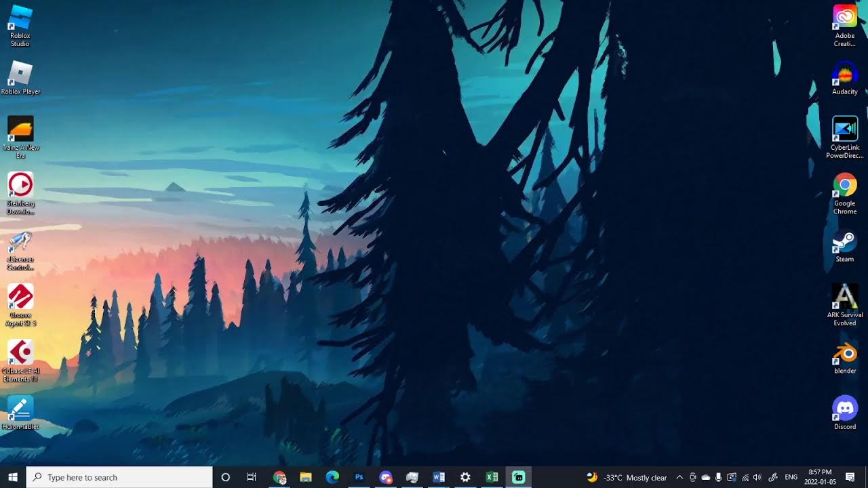Screen dimensions: 868x488
Task: Open the OneDrive cloud tray icon
Action: [705, 477]
